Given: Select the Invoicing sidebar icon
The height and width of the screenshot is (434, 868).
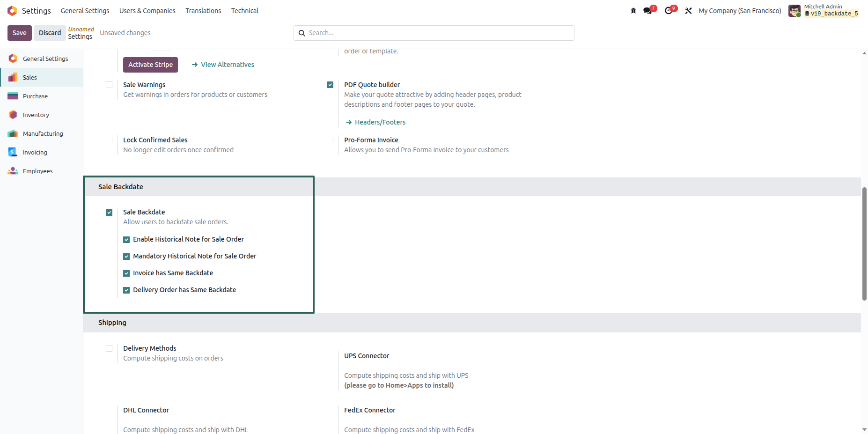Looking at the screenshot, I should pos(13,152).
